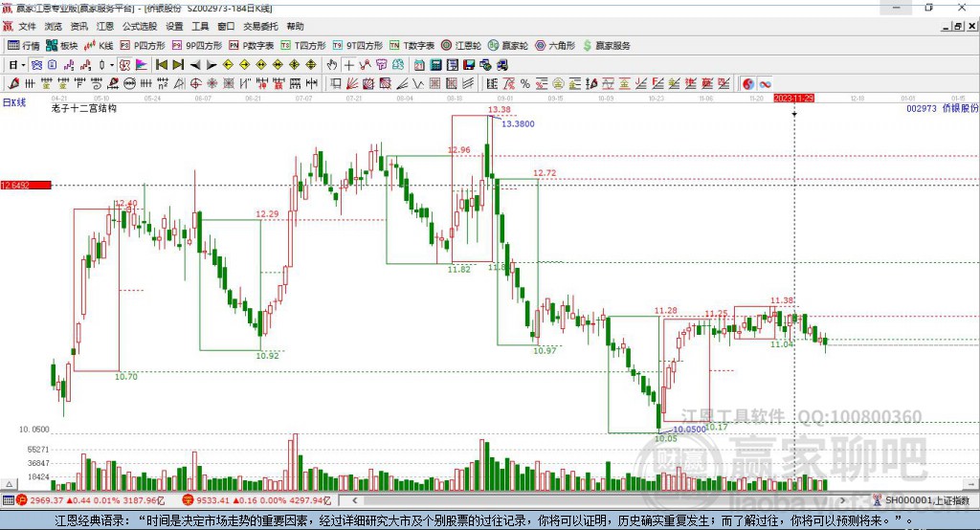Viewport: 980px width, 530px height.
Task: Click the red 12.6492 price label
Action: pyautogui.click(x=26, y=185)
